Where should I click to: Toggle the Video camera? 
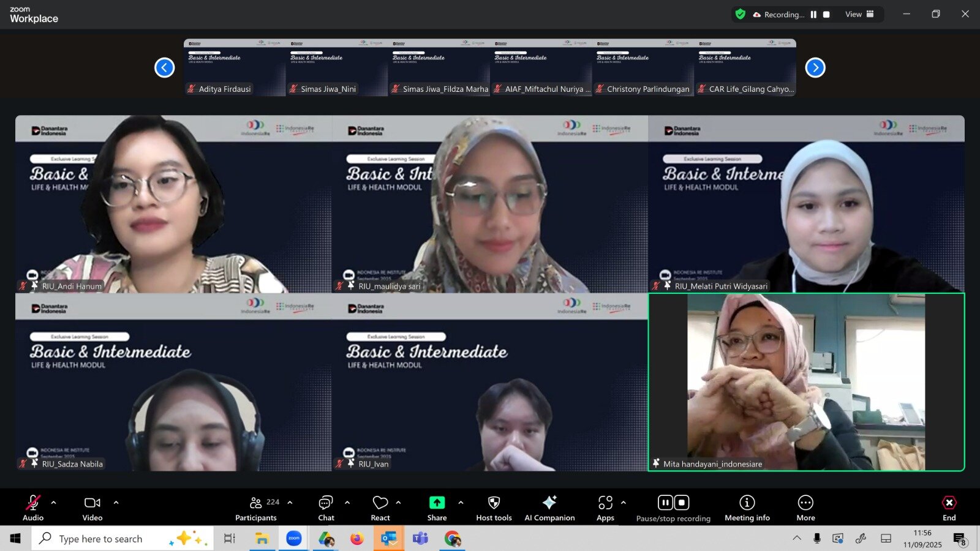coord(92,508)
